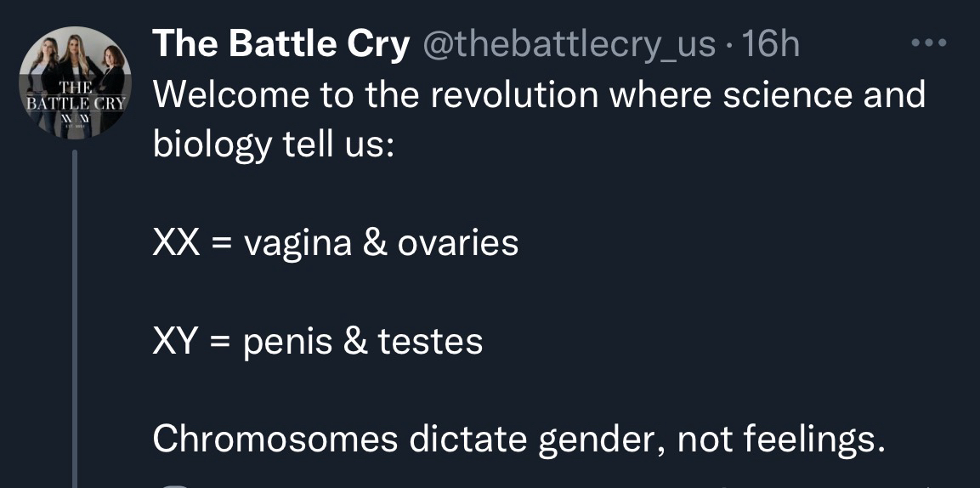This screenshot has height=488, width=980.
Task: Click the @thebattlecry_us handle
Action: (x=569, y=44)
